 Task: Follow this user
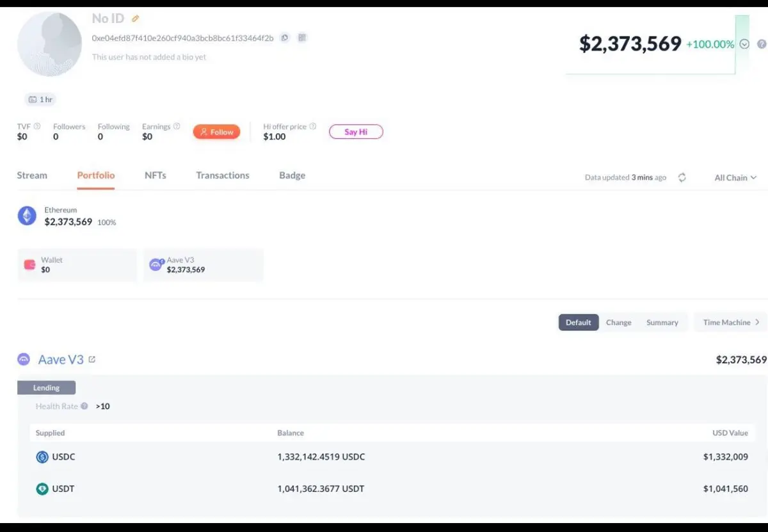coord(216,132)
